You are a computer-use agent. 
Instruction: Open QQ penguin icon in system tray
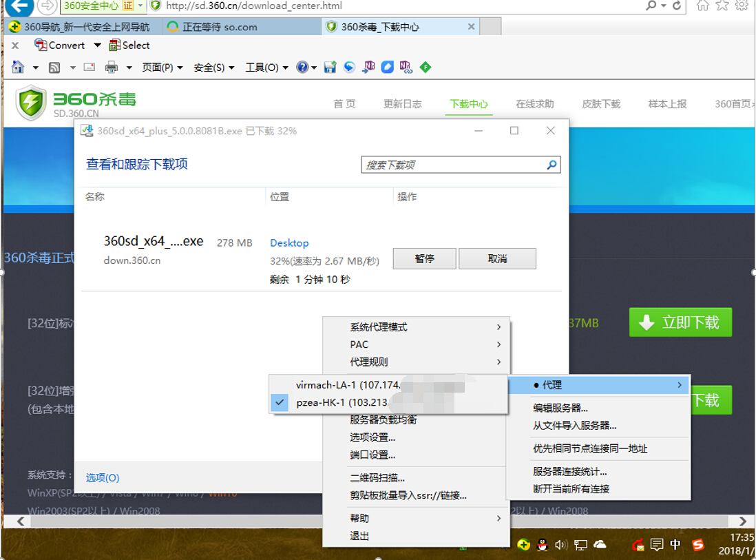point(543,544)
